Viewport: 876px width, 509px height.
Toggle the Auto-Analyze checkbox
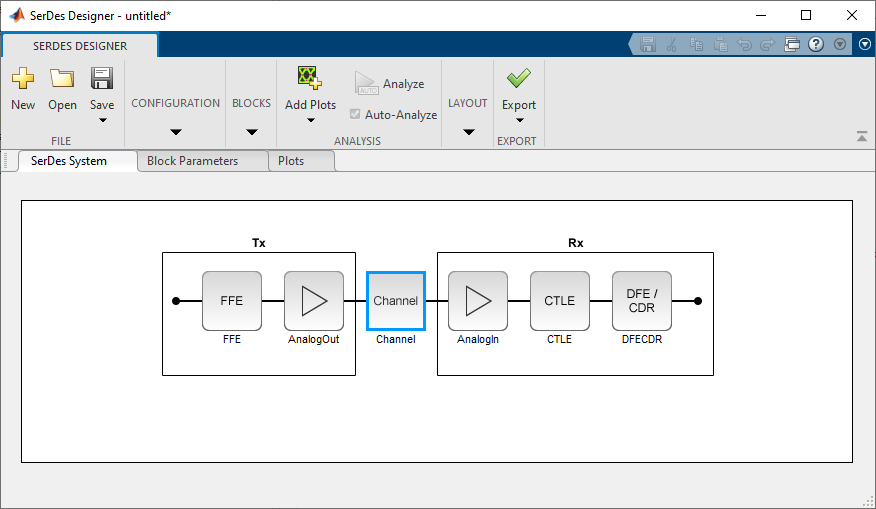(x=356, y=115)
